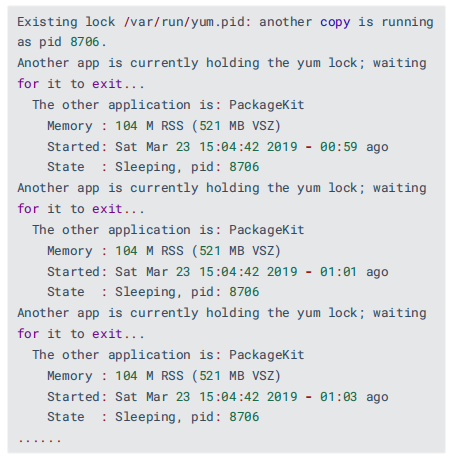Click the third 'PackageKit' application name

tap(266, 355)
